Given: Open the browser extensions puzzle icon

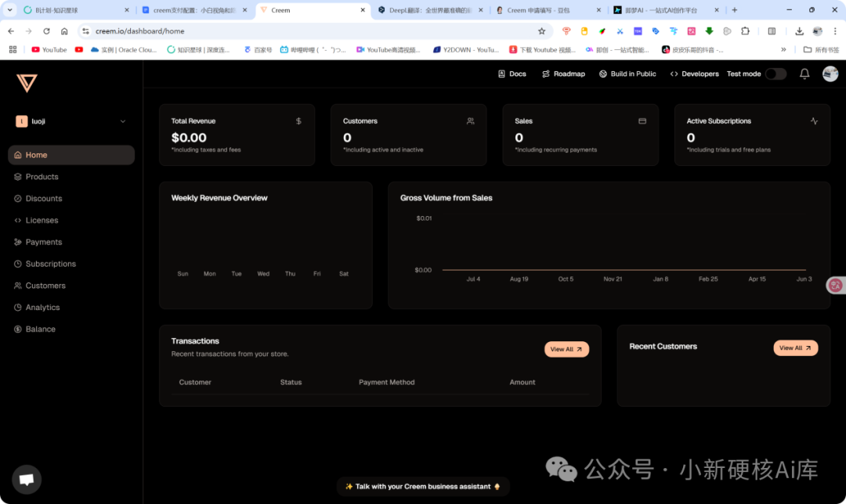Looking at the screenshot, I should [745, 31].
